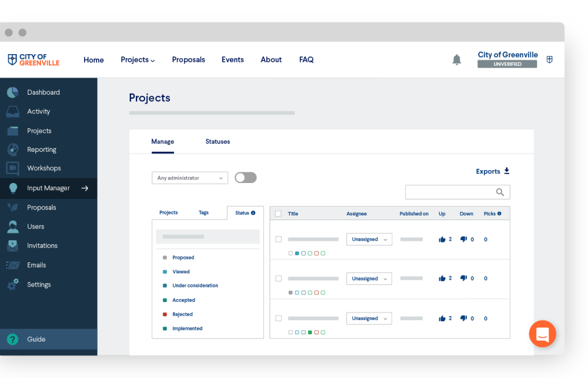
Task: Click the green status square in third row
Action: coord(310,332)
